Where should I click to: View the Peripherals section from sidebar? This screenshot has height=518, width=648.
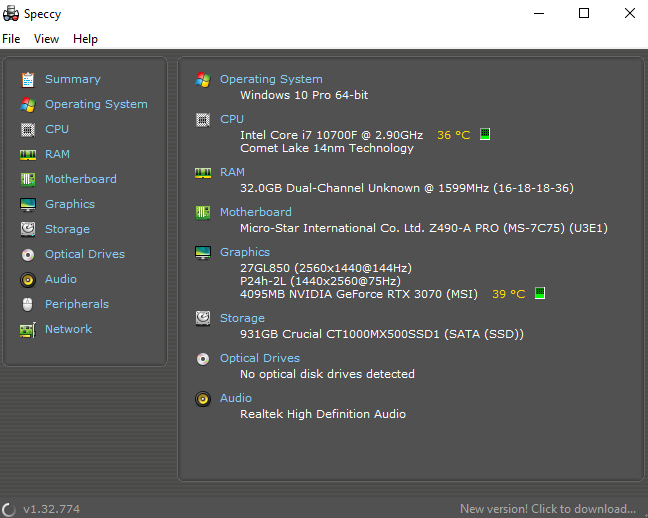[77, 304]
